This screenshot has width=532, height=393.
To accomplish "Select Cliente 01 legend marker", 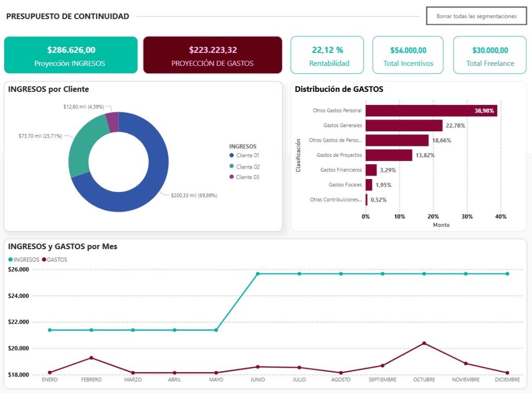I will [x=232, y=156].
